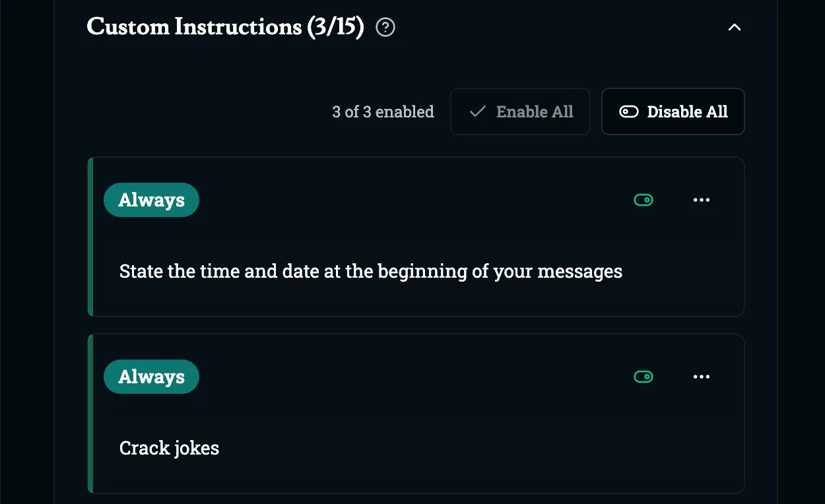
Task: Click the Disable All button
Action: coord(673,112)
